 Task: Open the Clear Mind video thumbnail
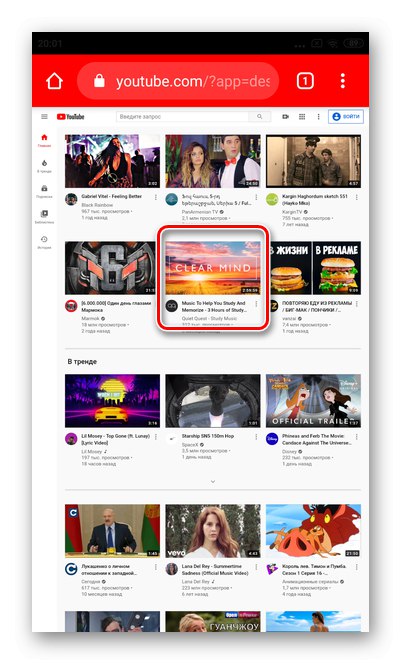(213, 268)
